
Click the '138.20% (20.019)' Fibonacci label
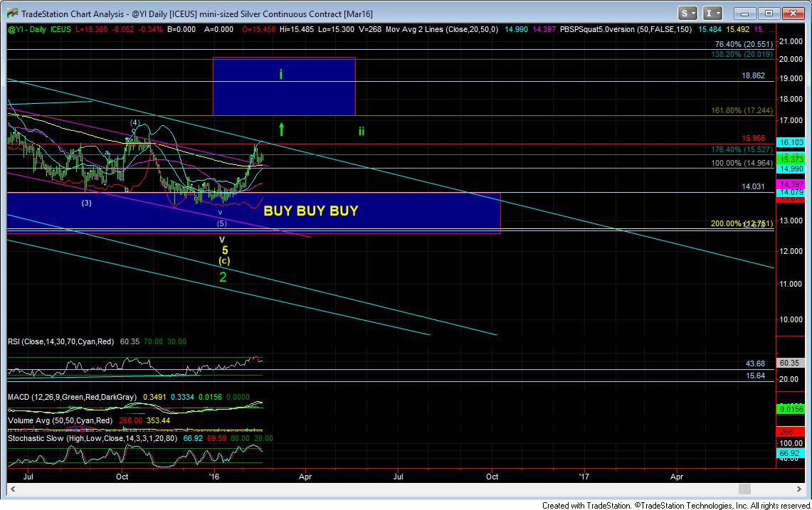tap(742, 54)
